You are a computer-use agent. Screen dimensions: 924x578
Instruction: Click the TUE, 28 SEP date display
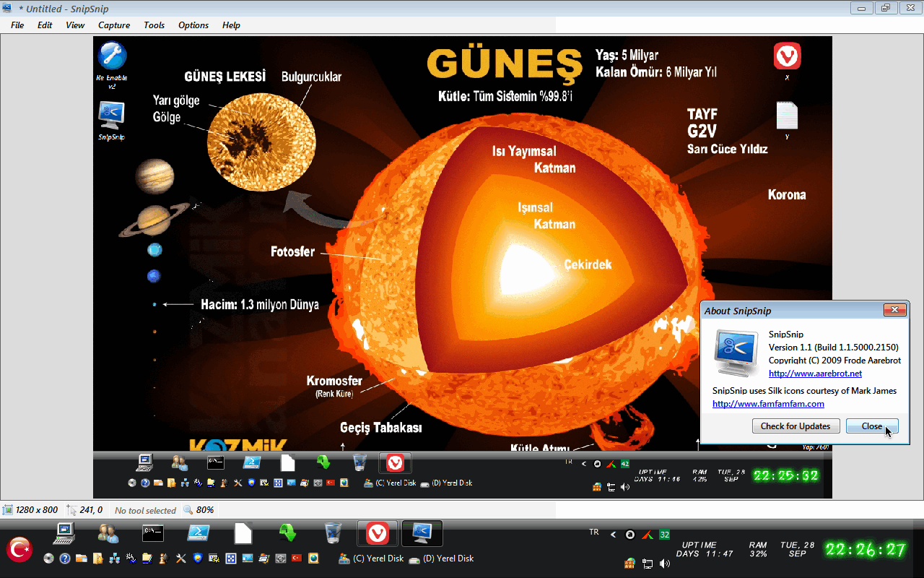(797, 549)
